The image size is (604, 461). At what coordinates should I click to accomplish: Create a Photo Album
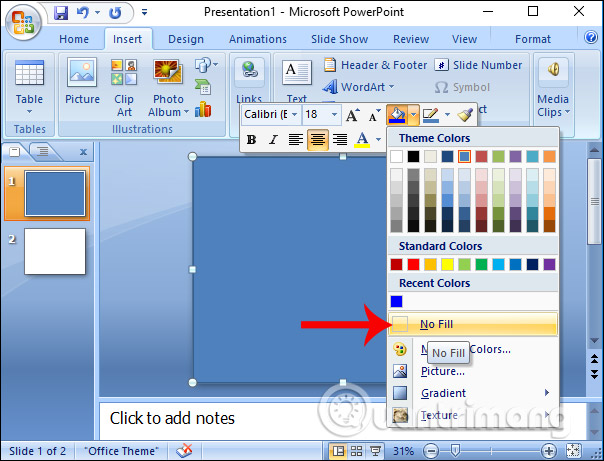point(168,88)
